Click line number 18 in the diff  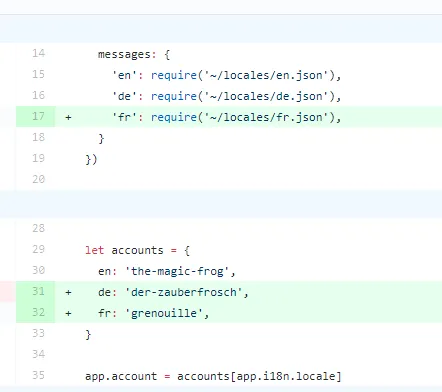38,137
